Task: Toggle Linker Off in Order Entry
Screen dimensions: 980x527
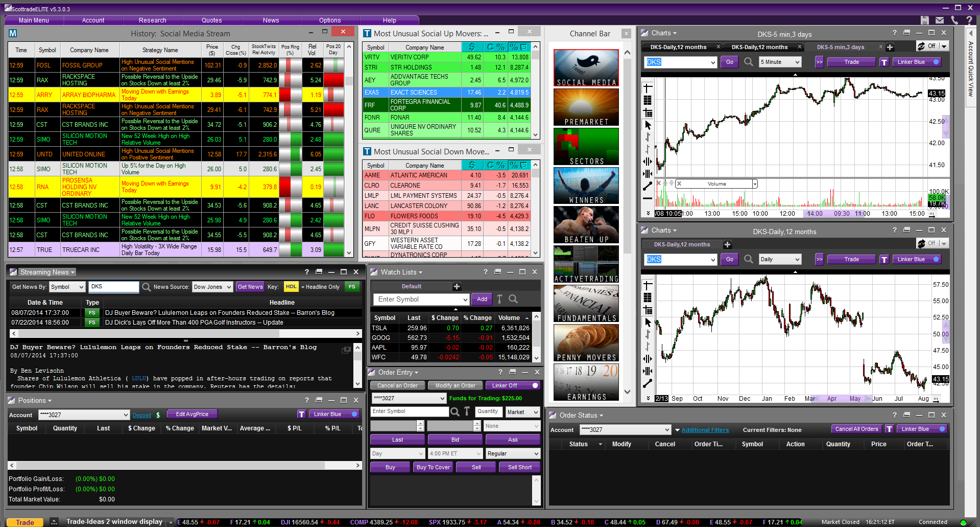Action: (x=512, y=385)
